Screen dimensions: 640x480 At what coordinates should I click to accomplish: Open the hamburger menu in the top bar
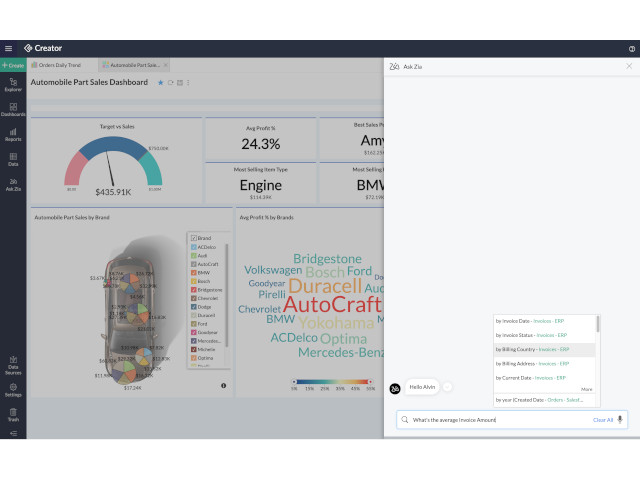point(8,48)
